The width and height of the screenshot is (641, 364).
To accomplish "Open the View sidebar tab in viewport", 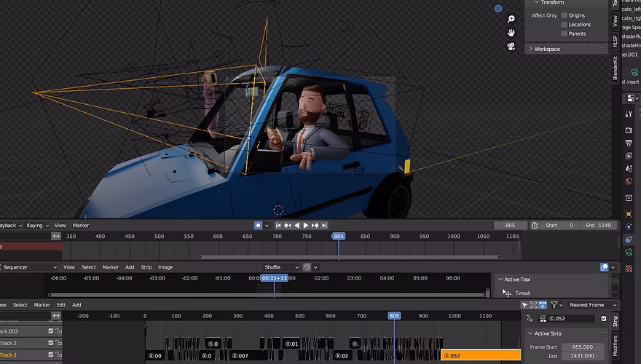I will 615,21.
